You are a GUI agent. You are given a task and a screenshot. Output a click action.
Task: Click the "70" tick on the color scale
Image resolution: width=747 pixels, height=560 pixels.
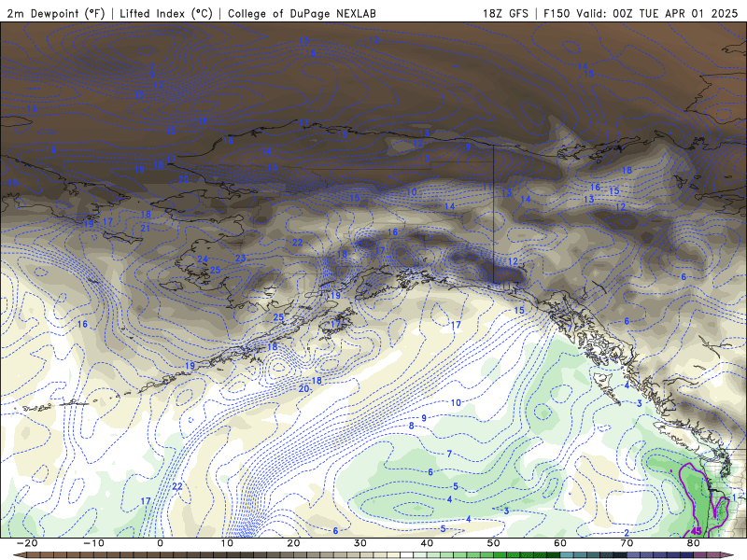pos(627,543)
